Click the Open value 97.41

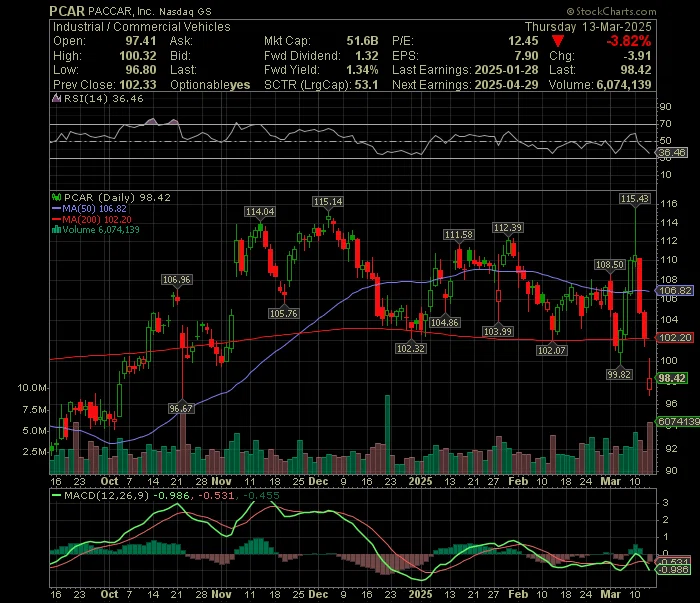click(141, 41)
